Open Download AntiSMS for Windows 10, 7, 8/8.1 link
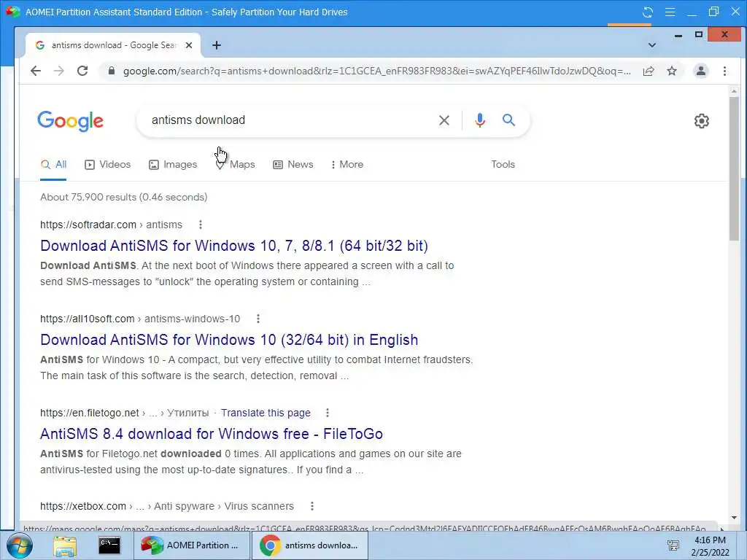Viewport: 747px width, 560px height. 234,246
